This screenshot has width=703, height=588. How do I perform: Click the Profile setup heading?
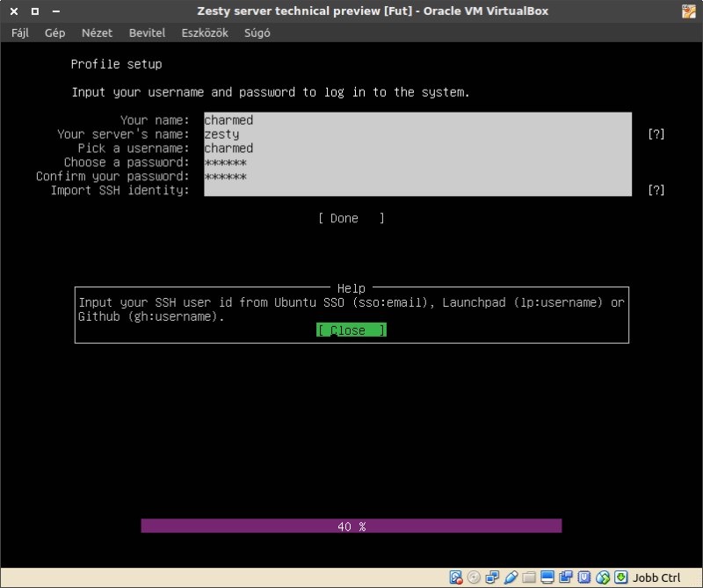pos(116,64)
